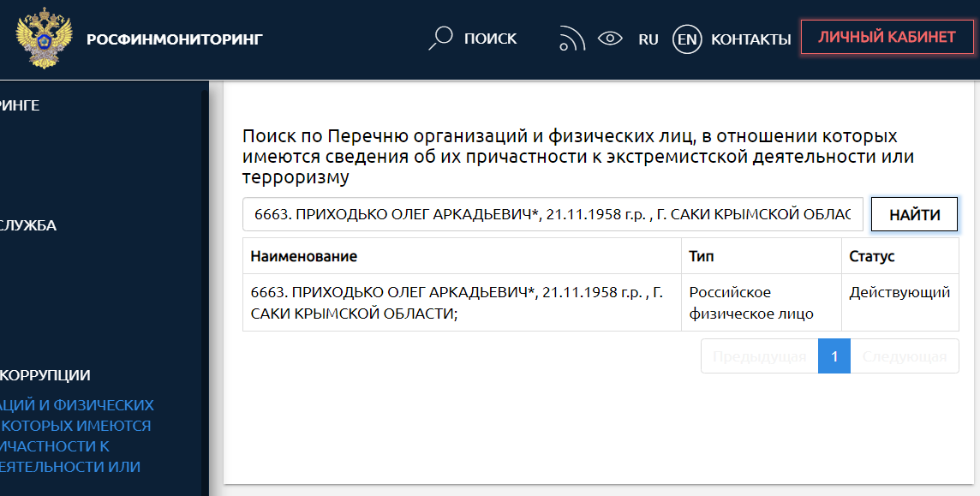Open the RSS feed icon
The width and height of the screenshot is (980, 496).
(571, 39)
